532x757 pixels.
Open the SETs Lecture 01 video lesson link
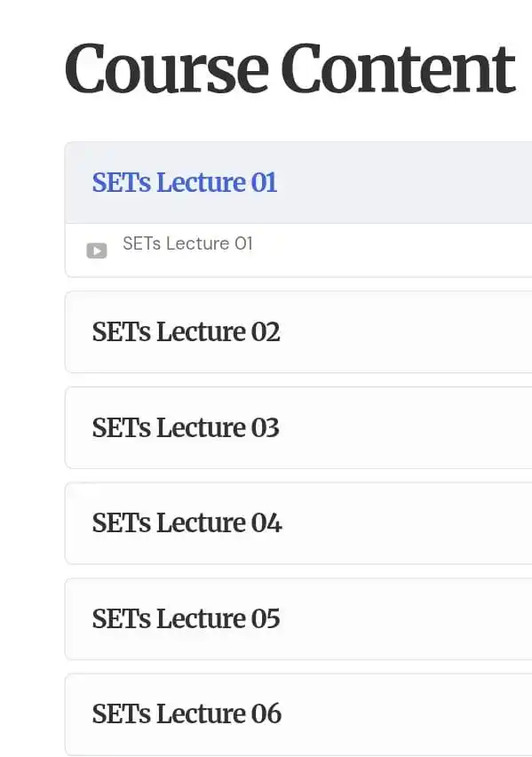[x=187, y=243]
